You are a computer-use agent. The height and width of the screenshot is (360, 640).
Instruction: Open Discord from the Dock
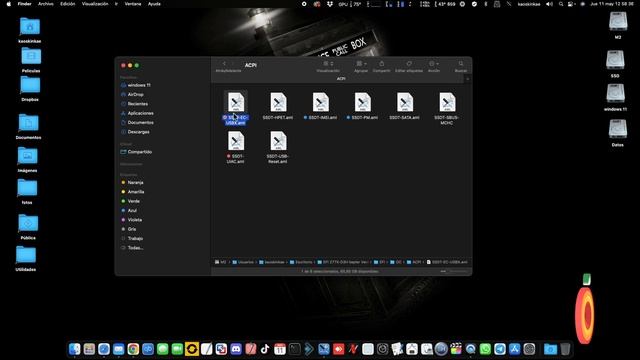pyautogui.click(x=236, y=349)
